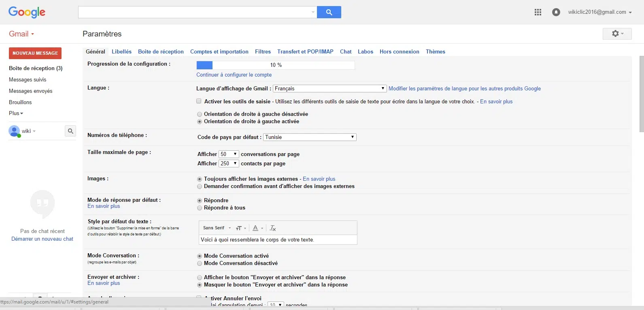Image resolution: width=644 pixels, height=310 pixels.
Task: Click the text style preview box
Action: pyautogui.click(x=278, y=239)
